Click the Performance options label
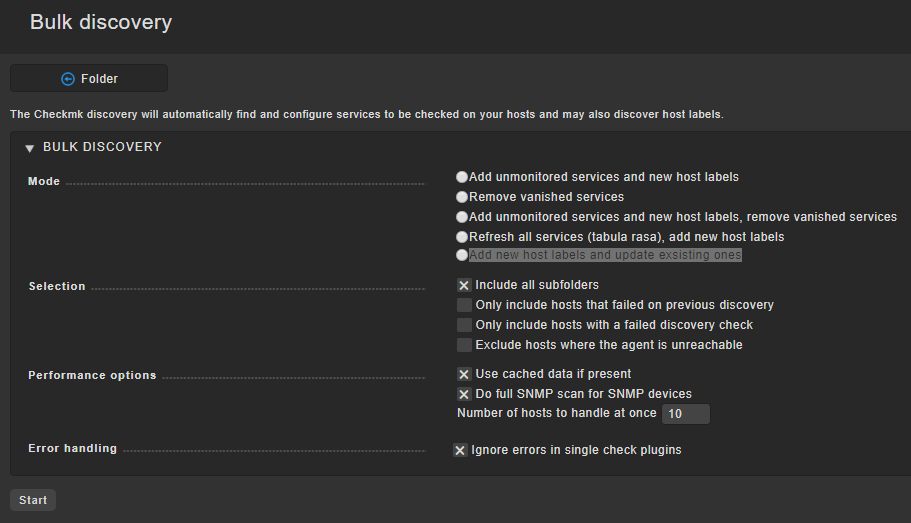The image size is (911, 523). tap(92, 375)
